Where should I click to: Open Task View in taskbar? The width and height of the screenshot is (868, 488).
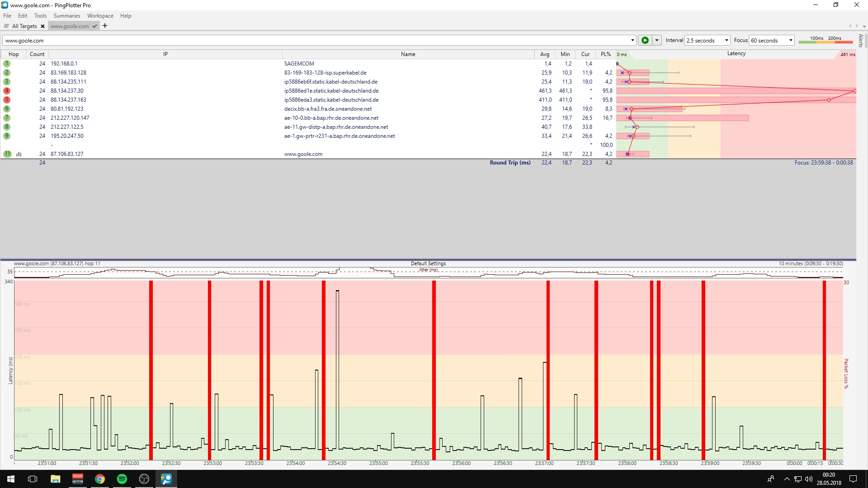pos(33,479)
